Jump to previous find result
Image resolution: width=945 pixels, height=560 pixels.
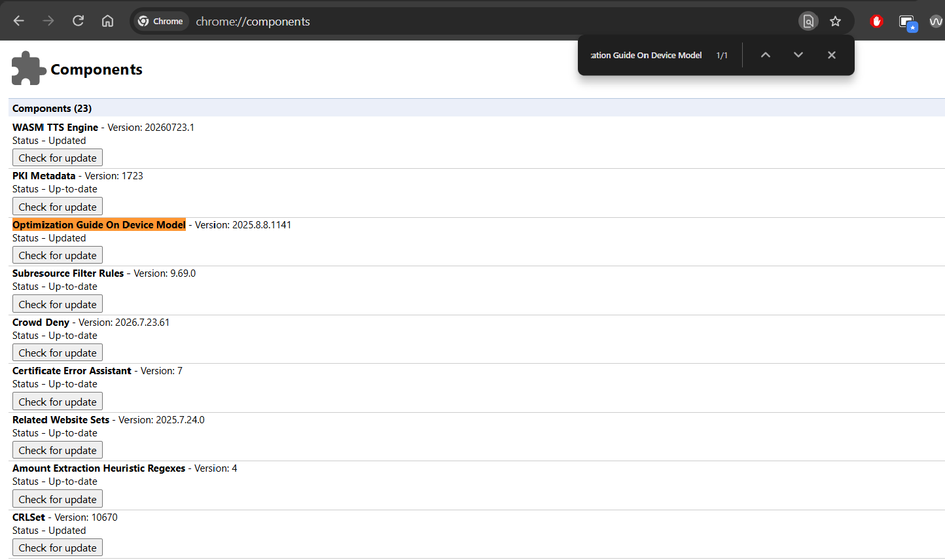coord(765,55)
